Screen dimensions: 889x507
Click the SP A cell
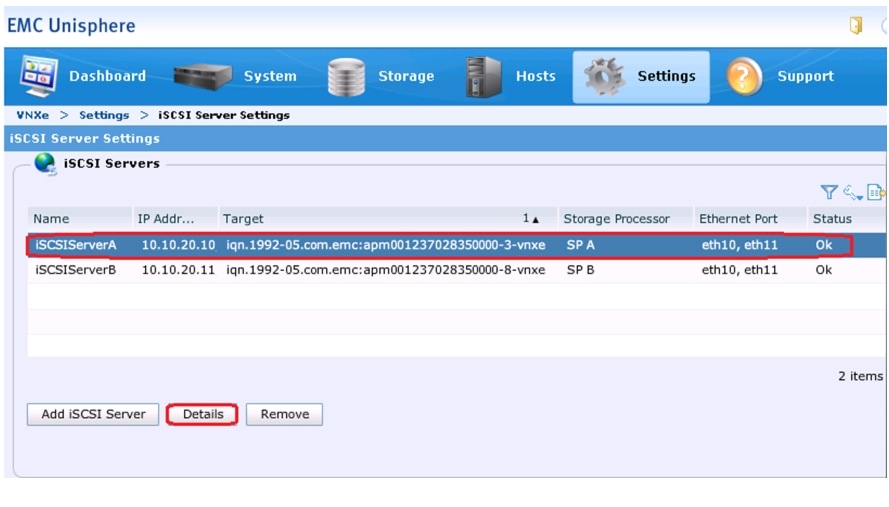click(x=581, y=245)
